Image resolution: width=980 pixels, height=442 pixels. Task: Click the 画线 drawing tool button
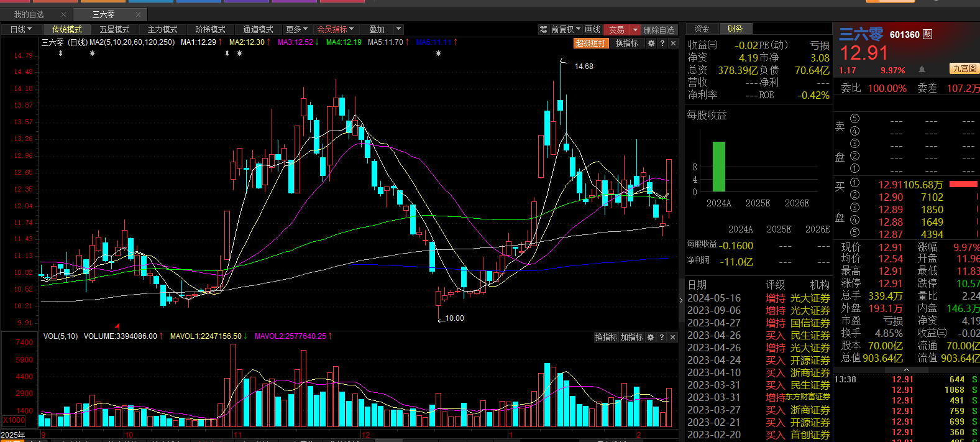[x=593, y=29]
